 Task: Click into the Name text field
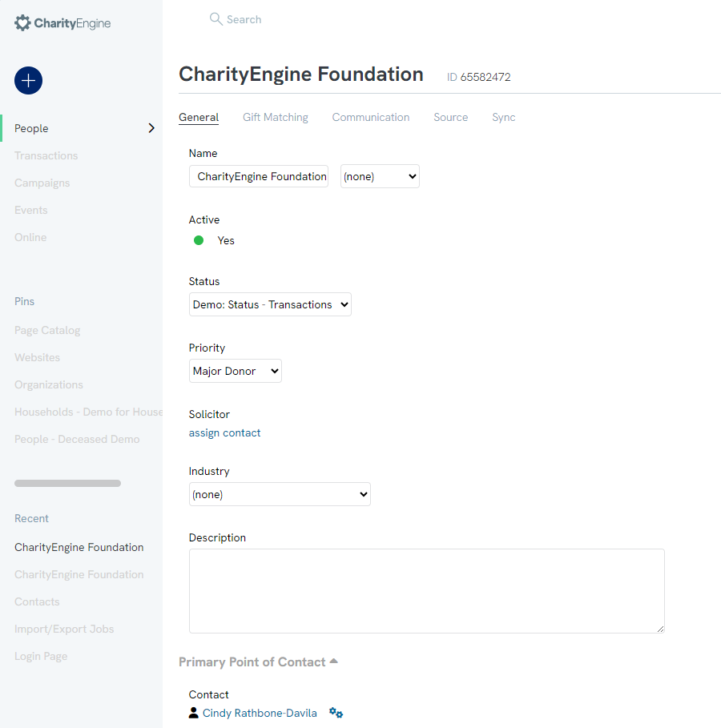[x=258, y=176]
